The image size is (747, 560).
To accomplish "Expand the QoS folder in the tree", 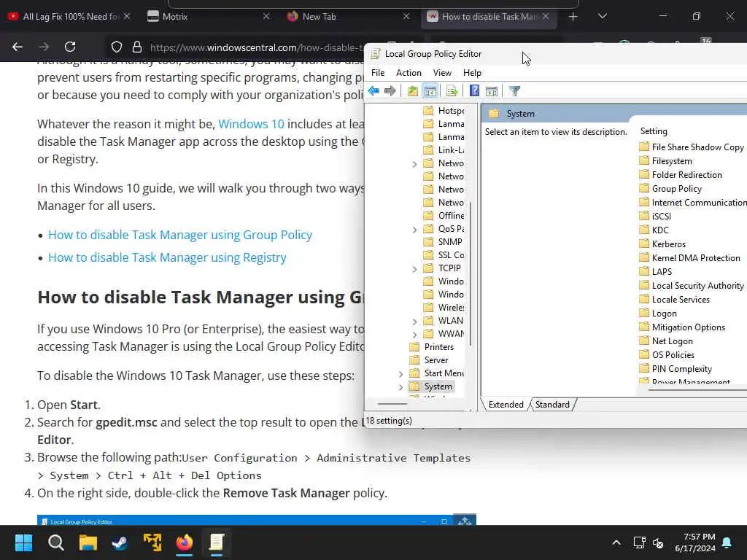I will point(414,230).
